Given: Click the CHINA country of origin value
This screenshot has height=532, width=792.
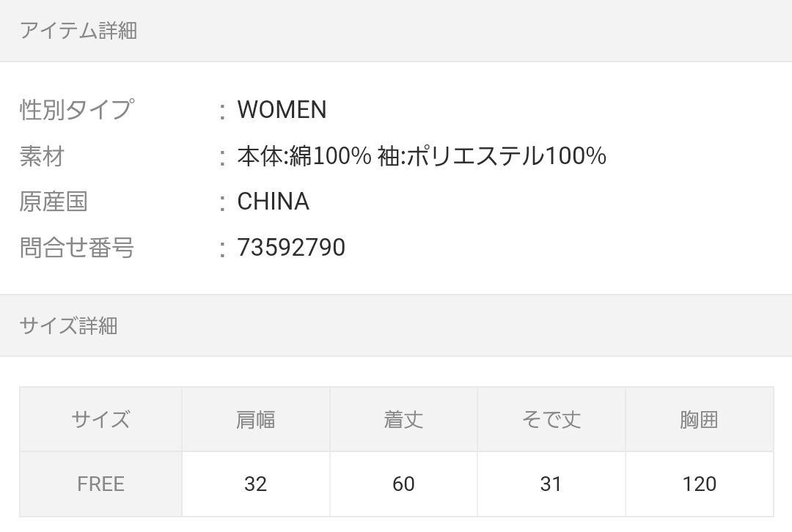Looking at the screenshot, I should 274,202.
